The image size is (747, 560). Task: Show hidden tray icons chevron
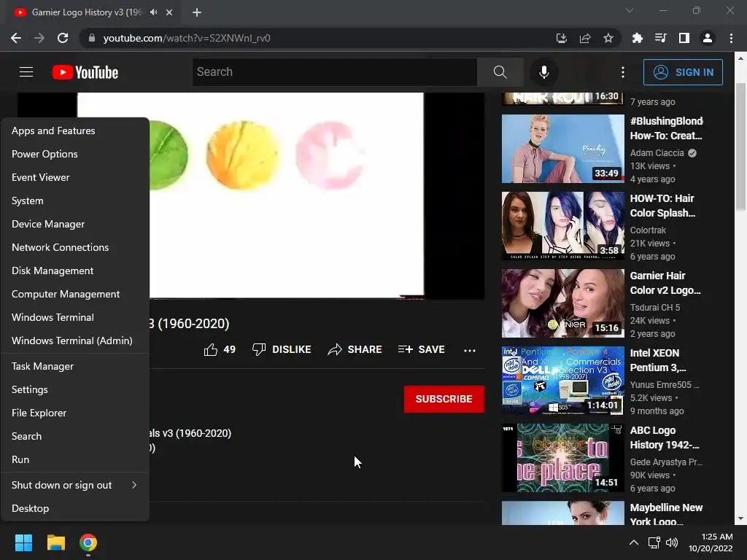(634, 542)
